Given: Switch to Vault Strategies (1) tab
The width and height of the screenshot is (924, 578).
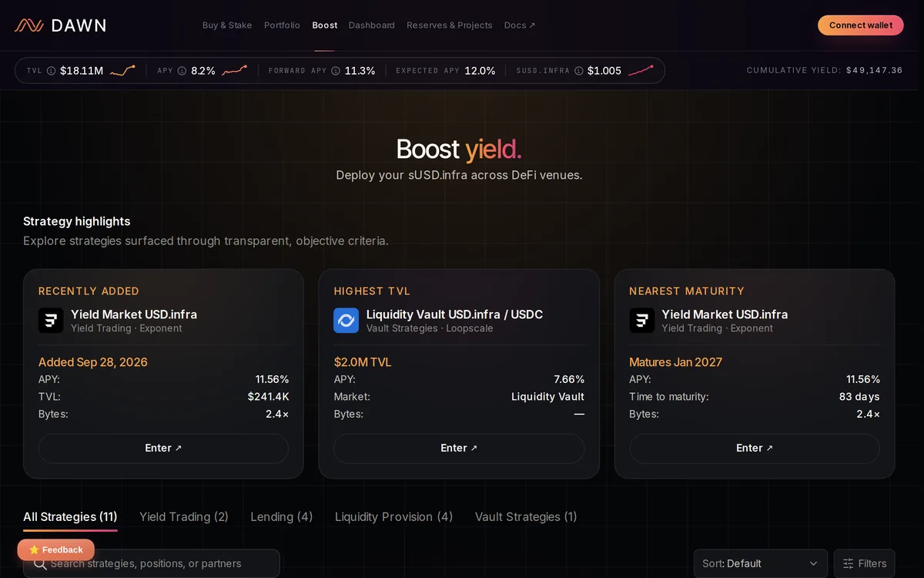Looking at the screenshot, I should click(x=526, y=517).
